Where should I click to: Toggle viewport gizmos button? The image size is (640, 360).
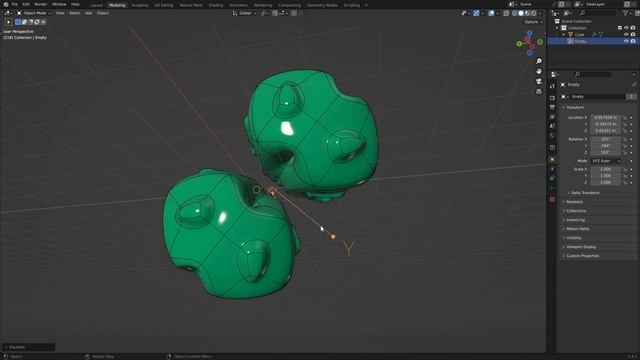pyautogui.click(x=476, y=13)
